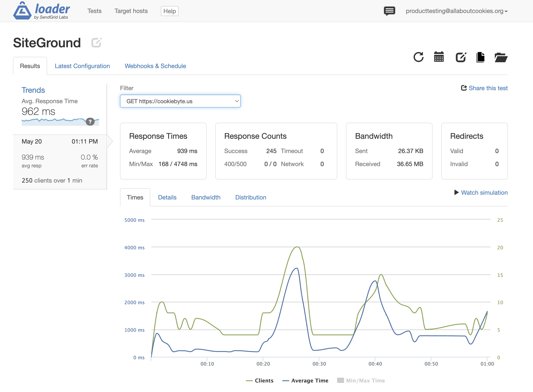This screenshot has width=533, height=392.
Task: Click the loader logo in header
Action: (x=41, y=11)
